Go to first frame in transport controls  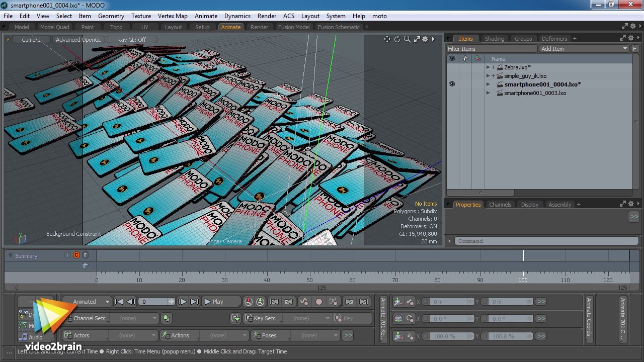[119, 302]
